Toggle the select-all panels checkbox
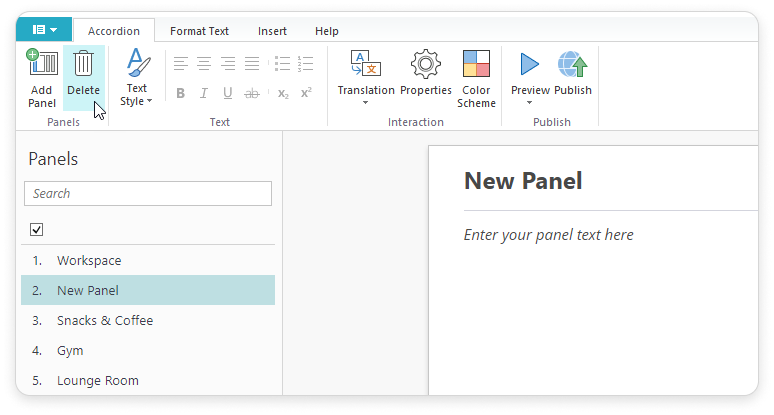The height and width of the screenshot is (415, 774). click(37, 229)
